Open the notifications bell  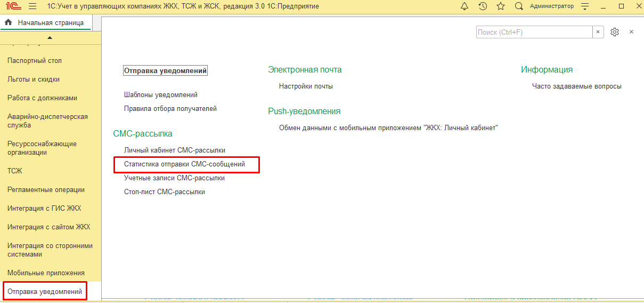click(464, 6)
